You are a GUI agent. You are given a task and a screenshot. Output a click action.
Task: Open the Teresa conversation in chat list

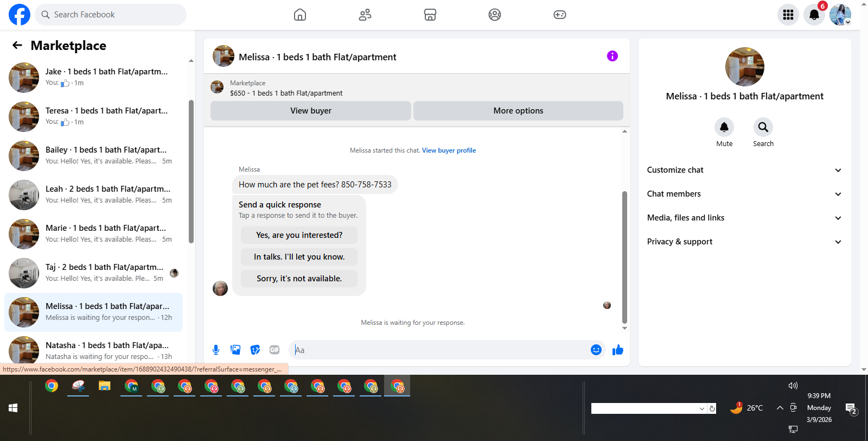coord(93,117)
